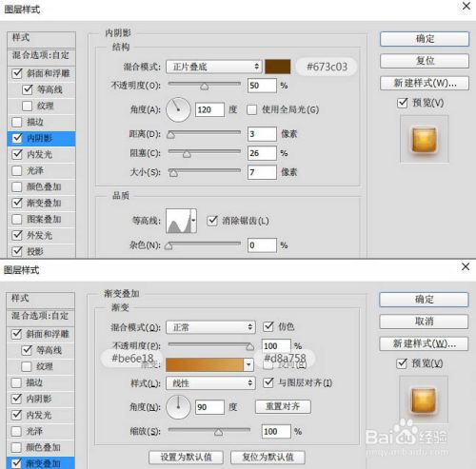This screenshot has height=469, width=476.
Task: Click the choke field showing 26
Action: (262, 153)
